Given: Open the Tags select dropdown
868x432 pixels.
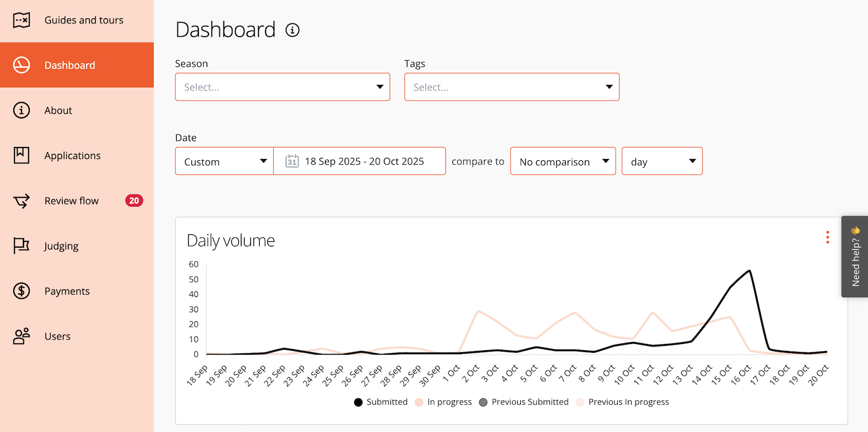Looking at the screenshot, I should point(511,87).
